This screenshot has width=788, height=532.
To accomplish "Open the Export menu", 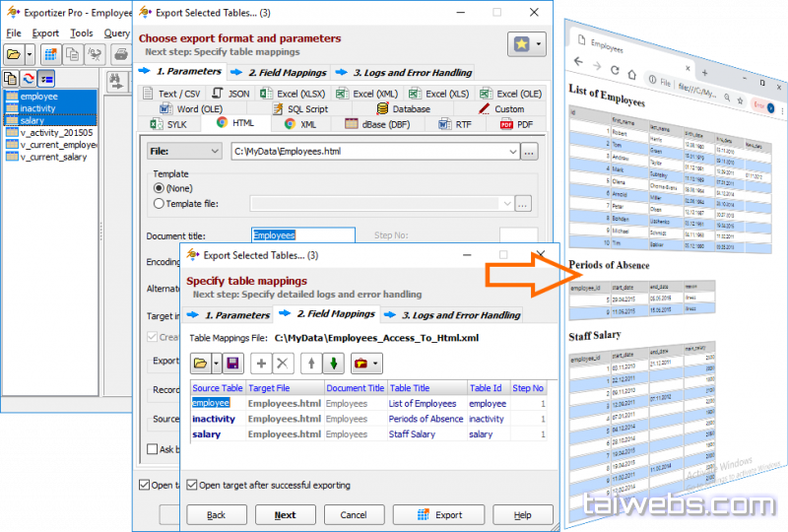I will (45, 33).
